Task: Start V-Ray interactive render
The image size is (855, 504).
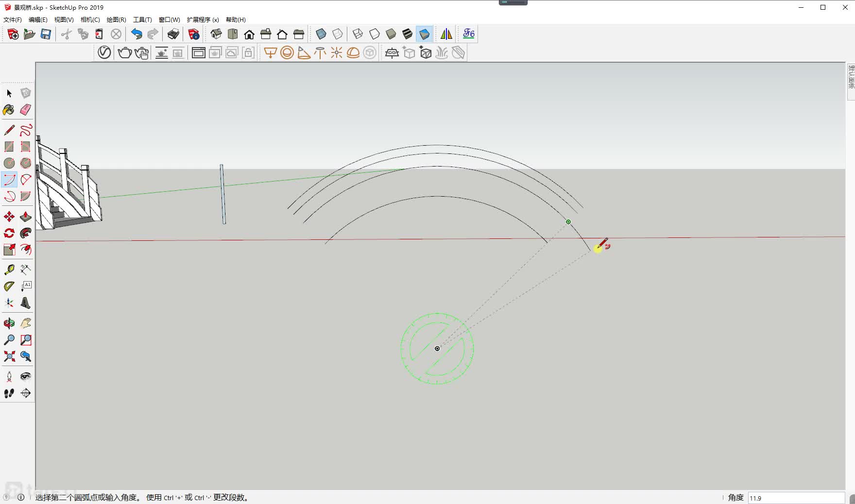Action: (x=141, y=52)
